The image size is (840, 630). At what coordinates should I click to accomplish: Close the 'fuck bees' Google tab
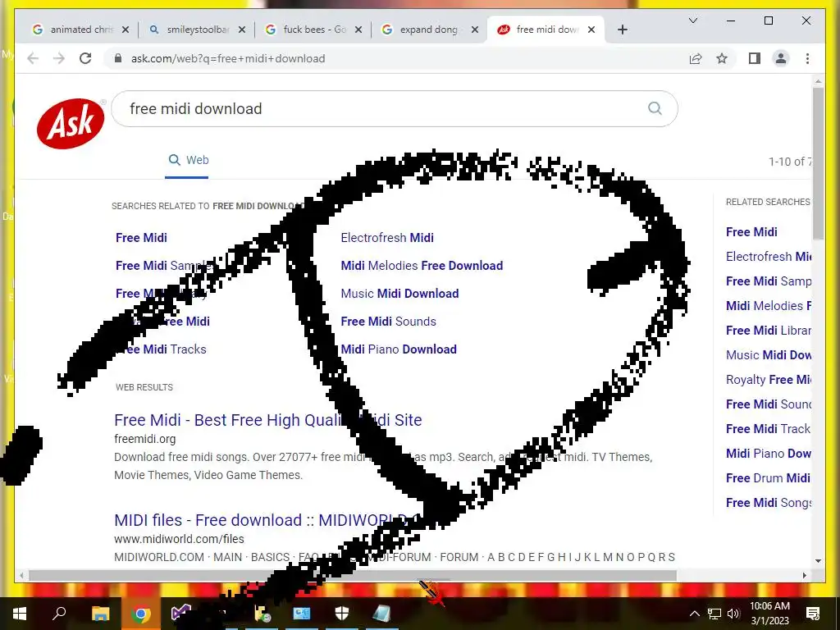pos(358,30)
